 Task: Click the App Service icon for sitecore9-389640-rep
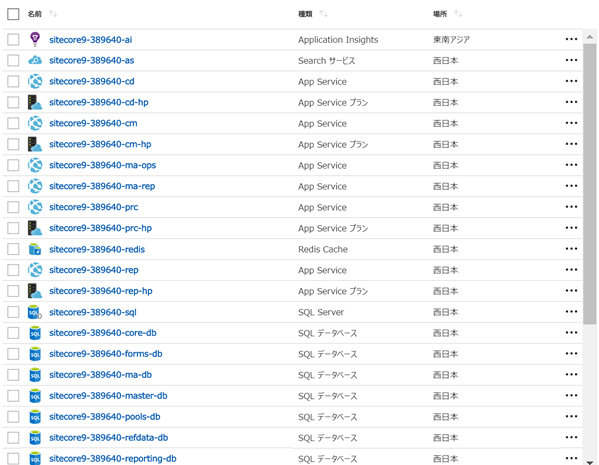[x=35, y=270]
